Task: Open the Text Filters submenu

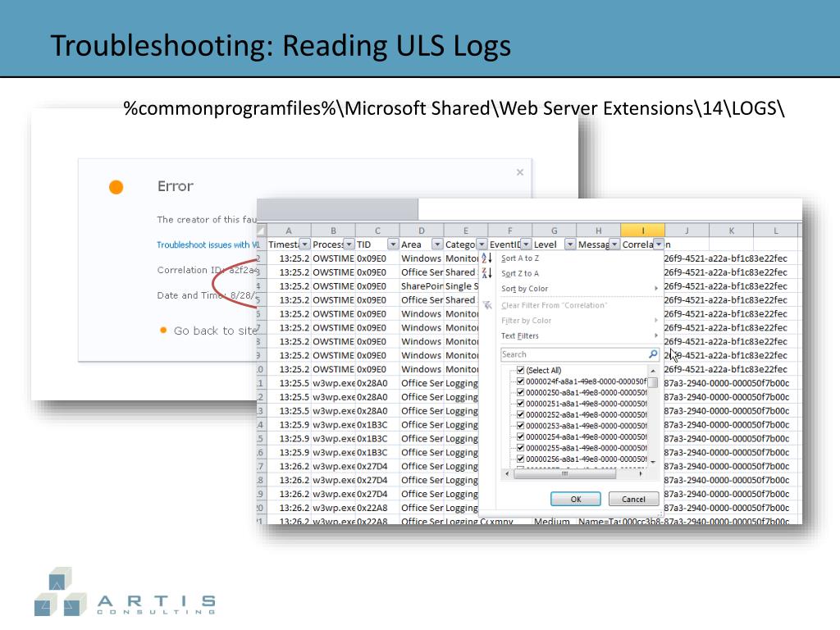Action: (x=578, y=336)
